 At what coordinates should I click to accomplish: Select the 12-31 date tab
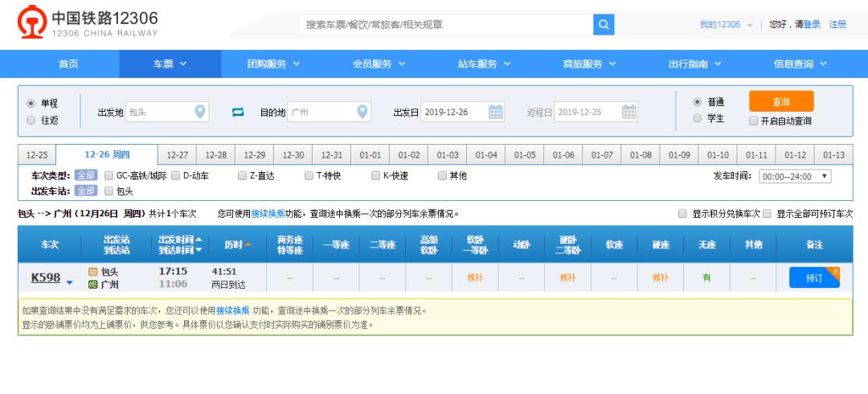(332, 155)
